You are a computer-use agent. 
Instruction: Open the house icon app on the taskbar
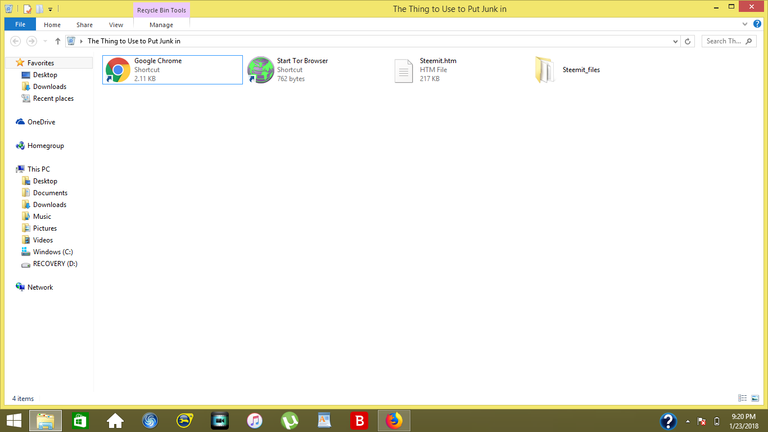point(115,421)
